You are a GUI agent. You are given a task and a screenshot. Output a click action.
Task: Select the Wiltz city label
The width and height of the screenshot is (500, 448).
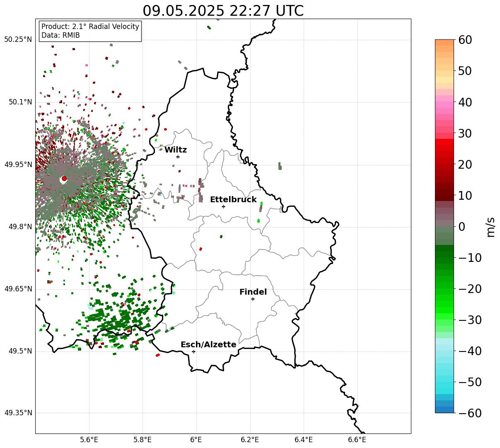pos(176,150)
